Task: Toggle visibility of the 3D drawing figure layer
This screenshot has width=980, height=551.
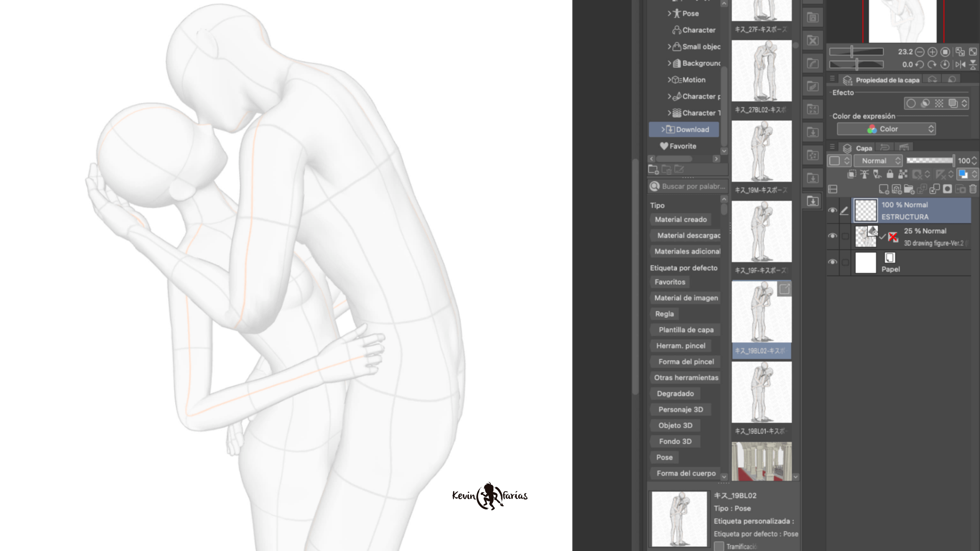Action: pyautogui.click(x=832, y=236)
